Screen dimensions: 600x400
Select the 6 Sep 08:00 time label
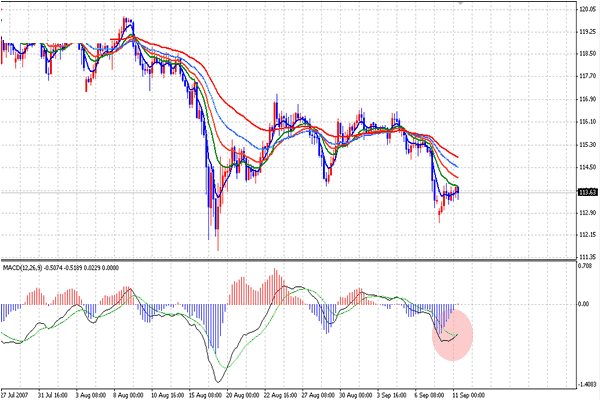(430, 395)
